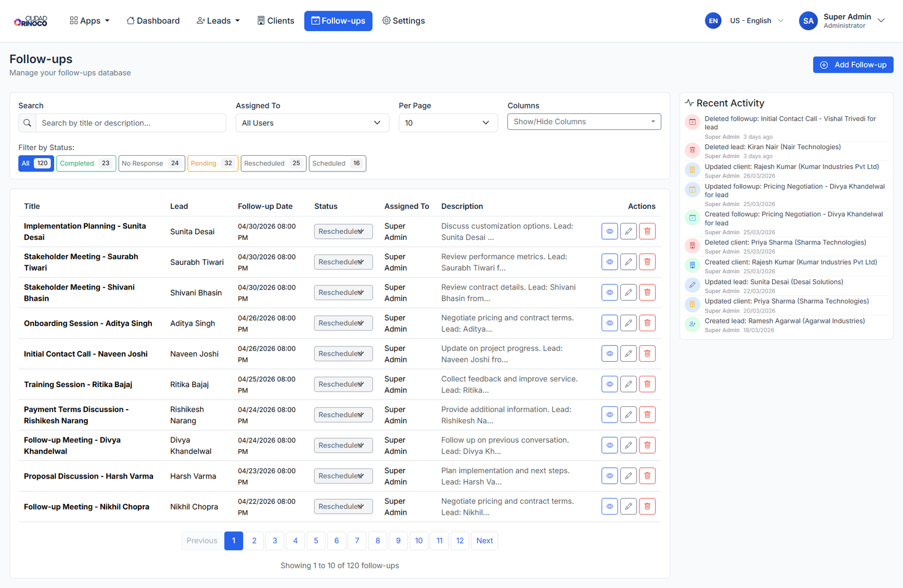903x588 pixels.
Task: View the Proposal Discussion - Harsh Varma follow-up
Action: (610, 476)
